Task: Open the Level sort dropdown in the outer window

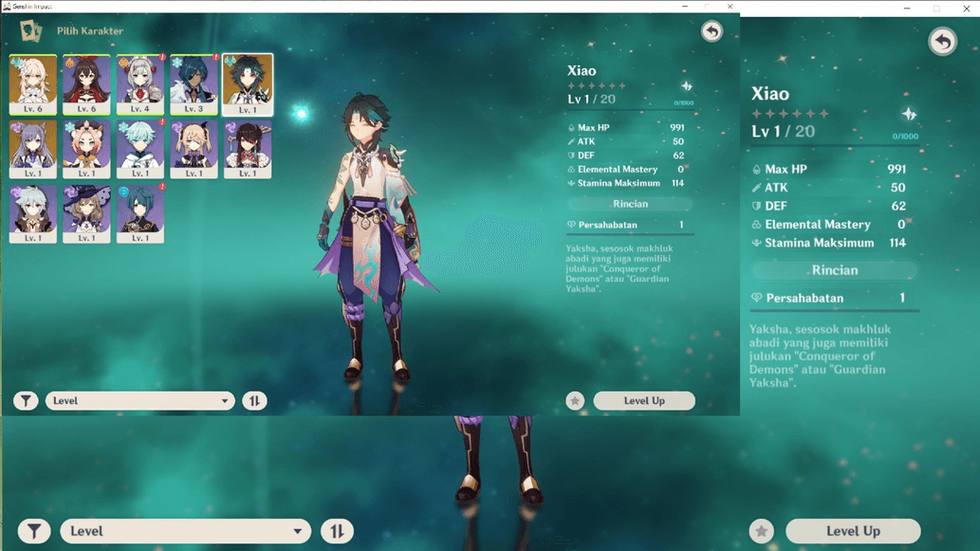Action: [x=185, y=531]
